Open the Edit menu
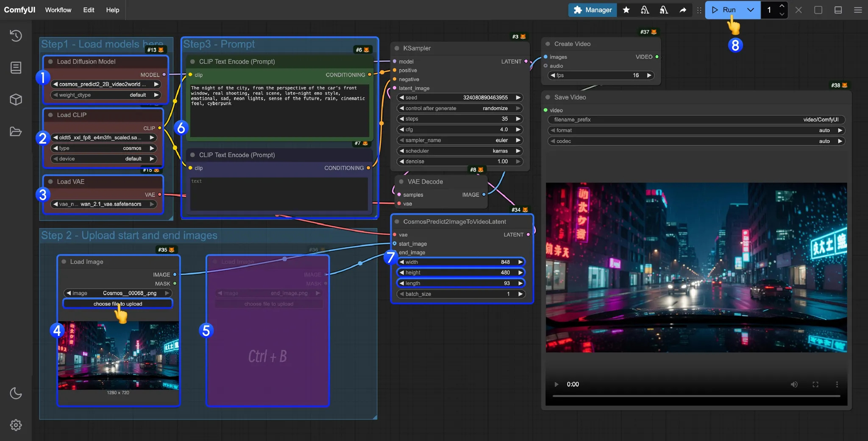Image resolution: width=868 pixels, height=441 pixels. (89, 10)
